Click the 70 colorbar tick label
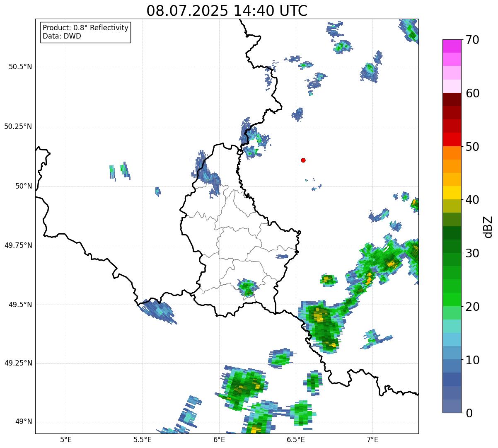Viewport: 498px width, 448px height. click(472, 40)
